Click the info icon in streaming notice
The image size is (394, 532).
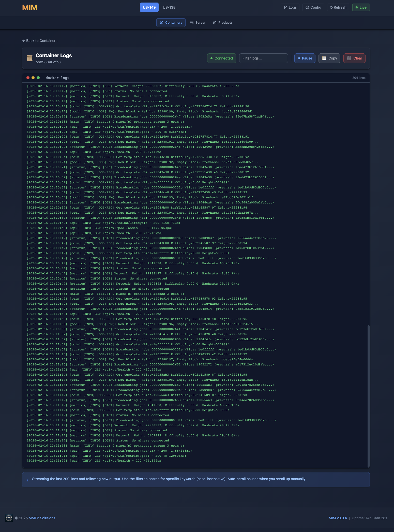[28, 480]
